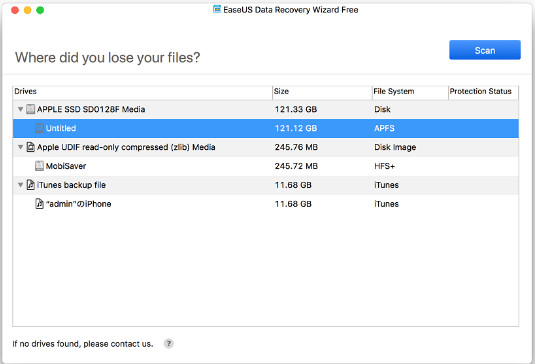This screenshot has height=364, width=535.
Task: Click the 'If no drives found, please contact us.' text
Action: click(83, 344)
